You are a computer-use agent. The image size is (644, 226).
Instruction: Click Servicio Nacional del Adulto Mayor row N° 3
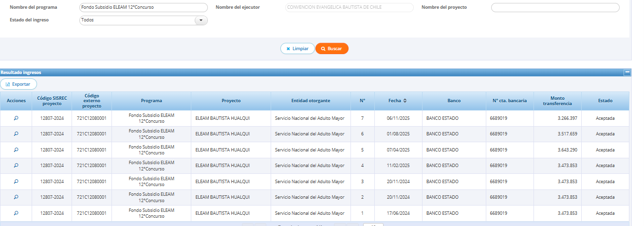(x=310, y=182)
